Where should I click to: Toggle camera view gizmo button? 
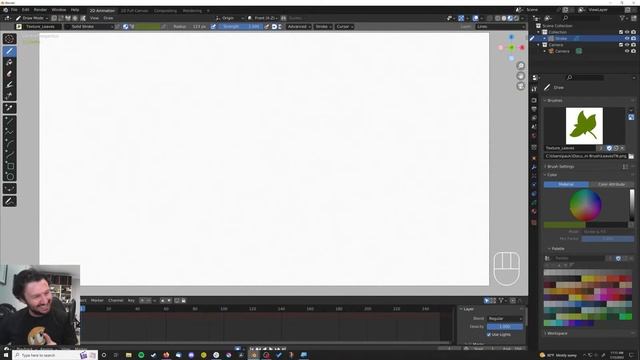click(520, 86)
